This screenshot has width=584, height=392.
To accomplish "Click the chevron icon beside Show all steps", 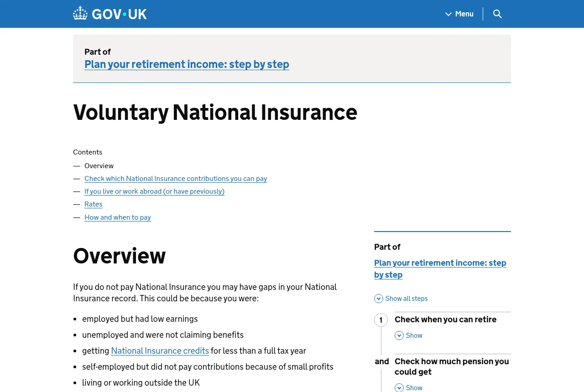I will tap(379, 299).
